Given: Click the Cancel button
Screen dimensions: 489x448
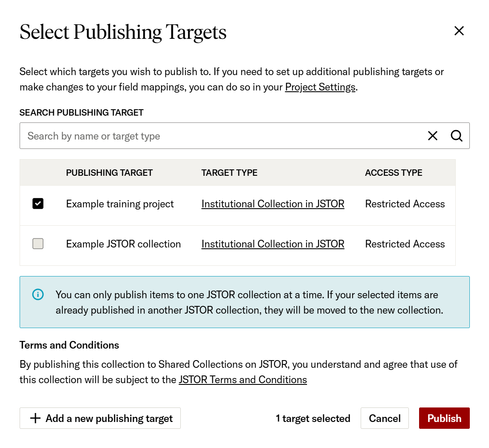Looking at the screenshot, I should click(385, 418).
